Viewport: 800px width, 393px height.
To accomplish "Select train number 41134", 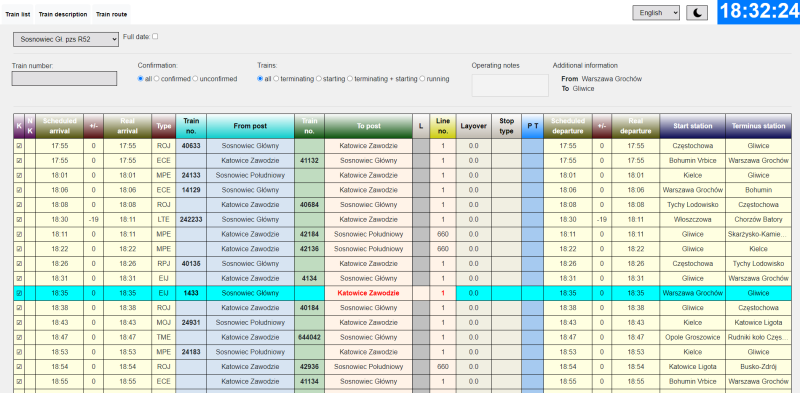I will point(309,382).
